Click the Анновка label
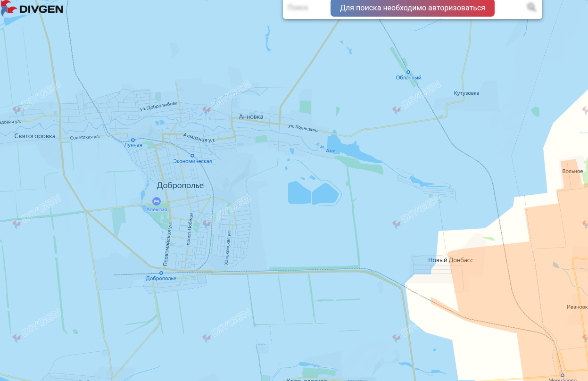Viewport: 588px width, 381px height. pyautogui.click(x=251, y=116)
